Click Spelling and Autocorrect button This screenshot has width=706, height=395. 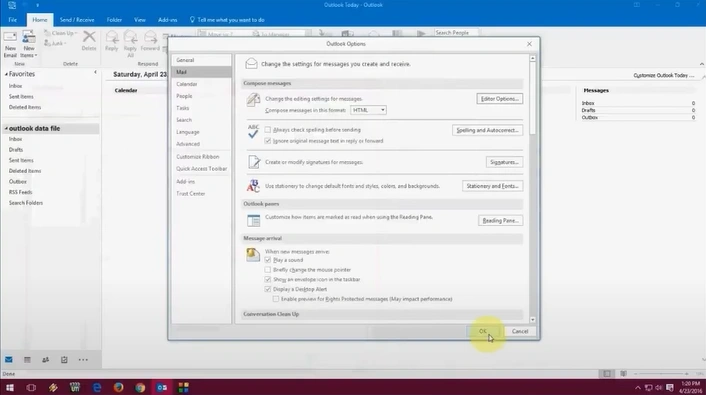(487, 130)
